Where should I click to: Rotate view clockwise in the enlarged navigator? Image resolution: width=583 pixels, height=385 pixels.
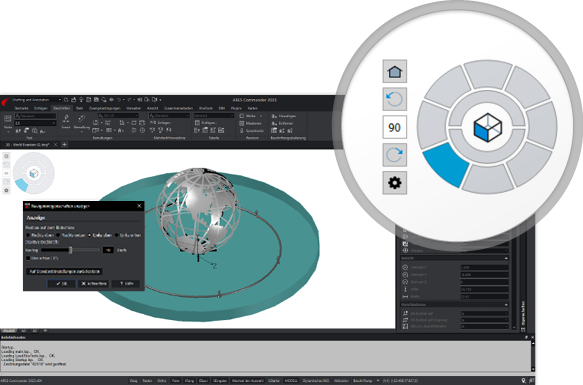coord(394,155)
